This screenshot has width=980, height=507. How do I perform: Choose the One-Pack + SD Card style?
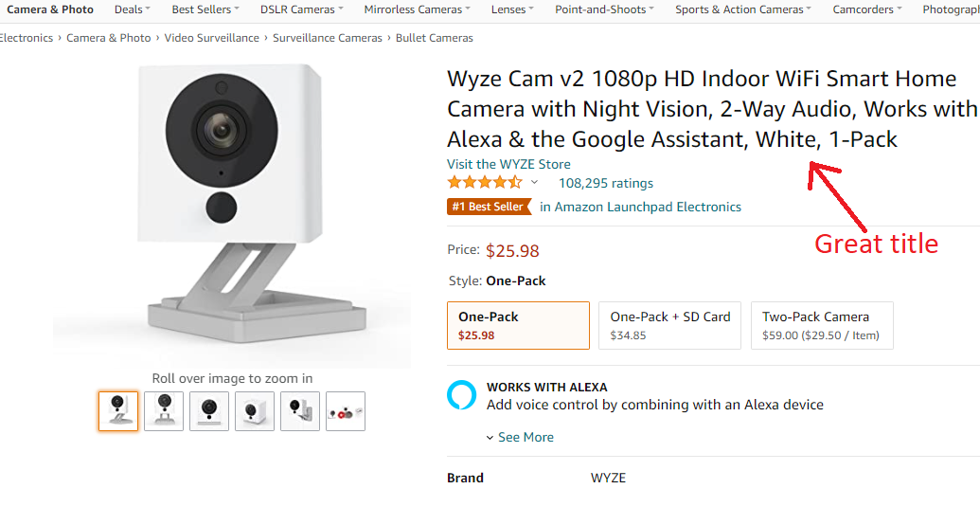click(669, 325)
